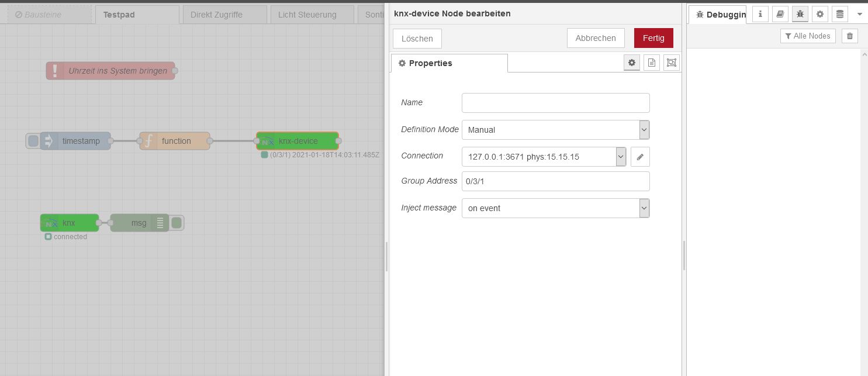Open the Inject message dropdown
The image size is (868, 376).
[644, 208]
